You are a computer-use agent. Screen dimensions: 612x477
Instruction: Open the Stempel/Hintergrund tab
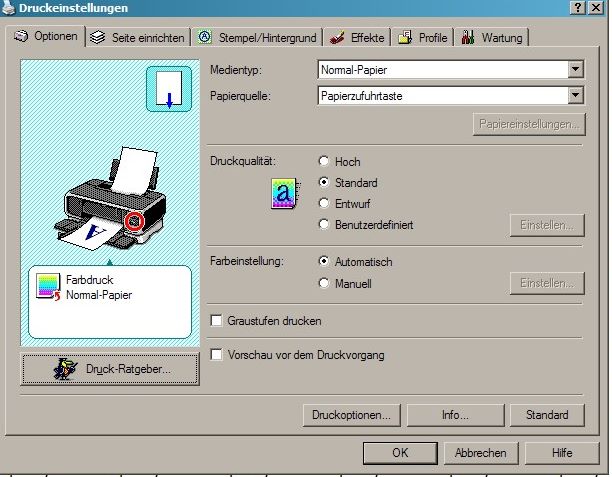pos(257,38)
